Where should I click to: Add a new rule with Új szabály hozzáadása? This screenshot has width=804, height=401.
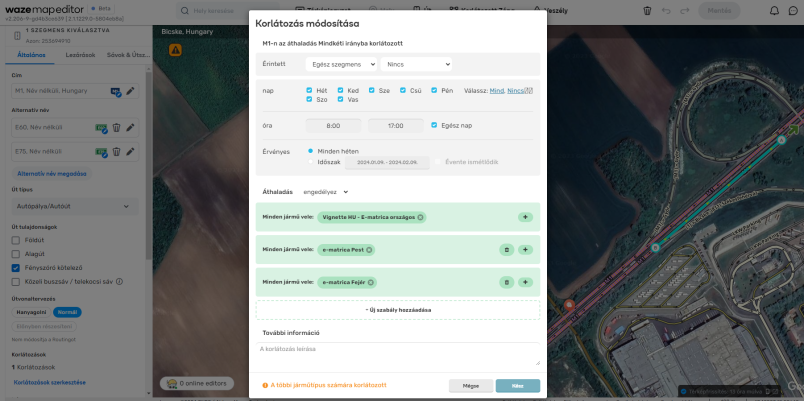pyautogui.click(x=398, y=310)
